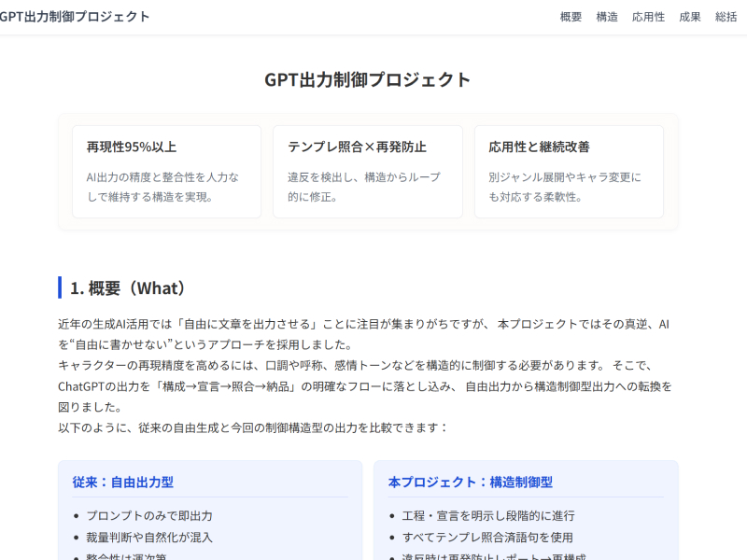This screenshot has width=747, height=560.
Task: Click the 1. 概要（What）section heading
Action: tap(127, 288)
